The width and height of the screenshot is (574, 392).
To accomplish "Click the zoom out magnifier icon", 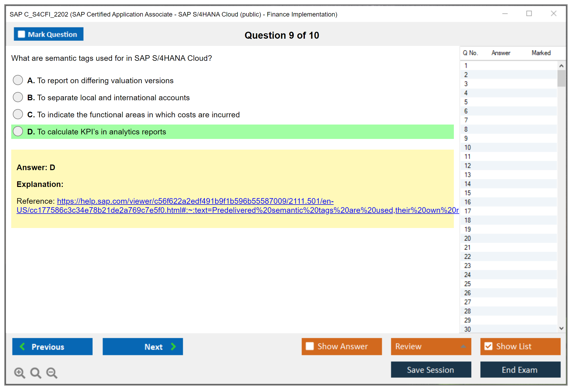I will point(52,373).
